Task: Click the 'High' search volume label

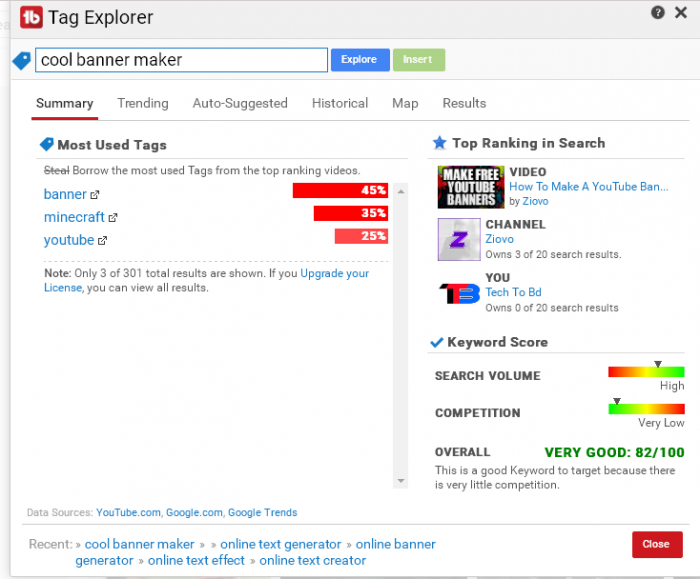Action: click(x=672, y=386)
